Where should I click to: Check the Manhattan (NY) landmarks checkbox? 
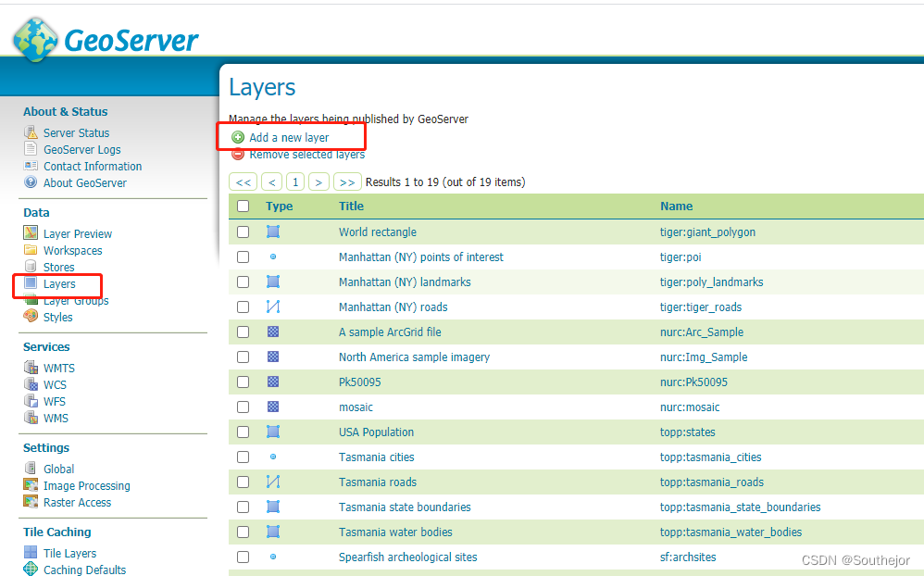[x=243, y=282]
